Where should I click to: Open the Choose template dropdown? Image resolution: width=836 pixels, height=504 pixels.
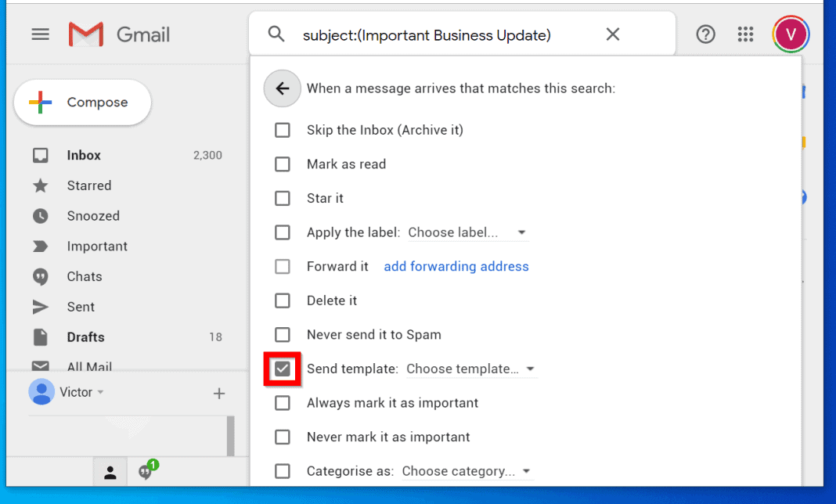pyautogui.click(x=471, y=368)
